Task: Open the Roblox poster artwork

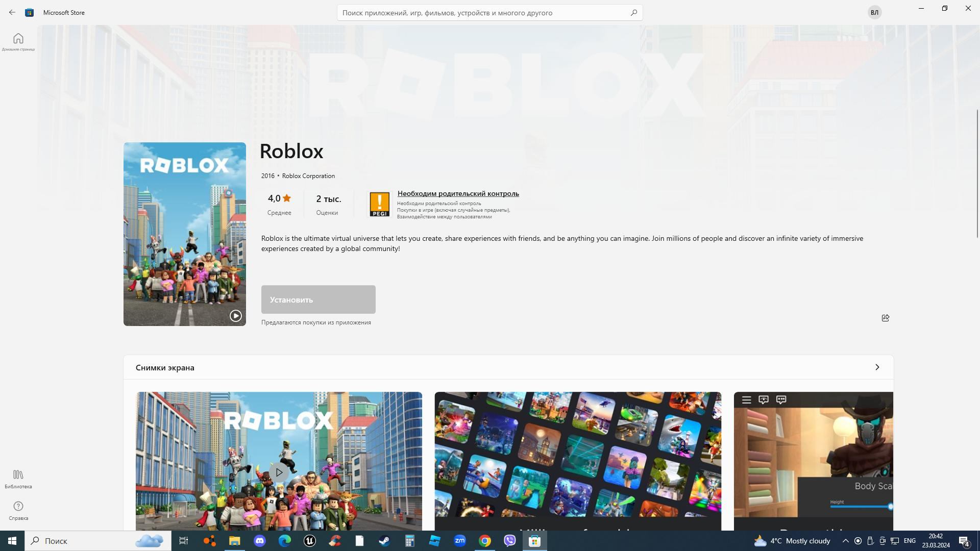Action: [x=185, y=234]
